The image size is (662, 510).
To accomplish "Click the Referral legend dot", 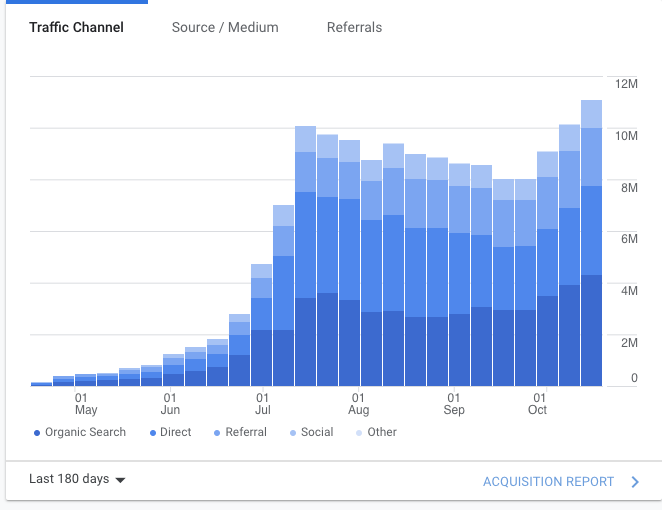I will [217, 433].
